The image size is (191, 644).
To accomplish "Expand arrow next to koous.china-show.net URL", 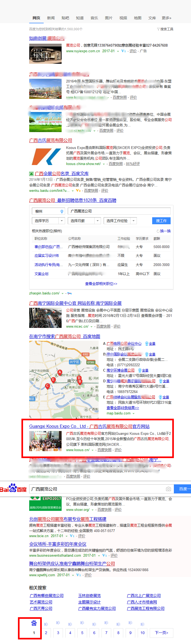I will click(104, 164).
